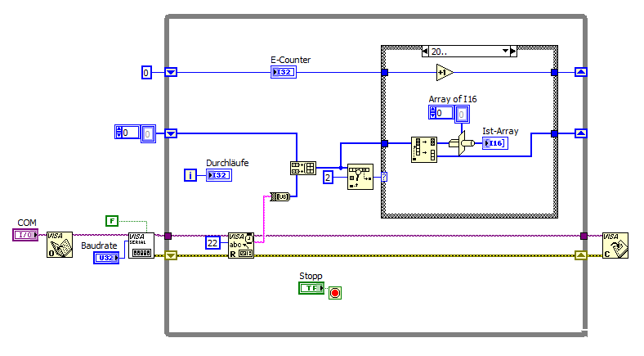
Task: Go to previous case with left arrow
Action: tap(426, 52)
